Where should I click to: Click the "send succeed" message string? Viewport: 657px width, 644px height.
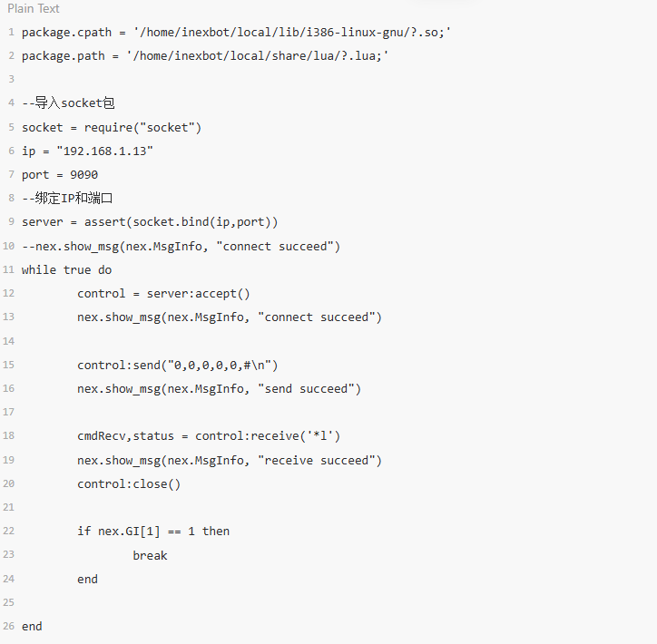[309, 388]
